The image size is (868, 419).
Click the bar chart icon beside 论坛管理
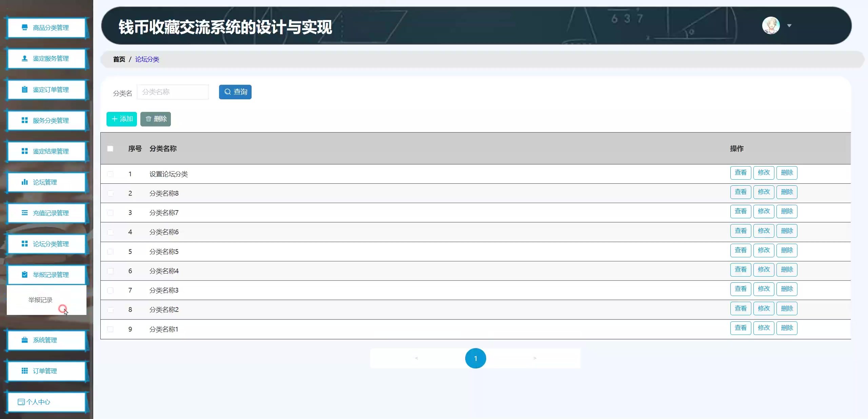pos(24,182)
